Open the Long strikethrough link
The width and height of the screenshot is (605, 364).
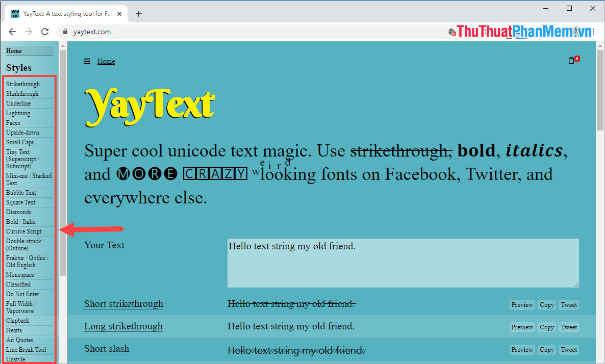[x=123, y=326]
